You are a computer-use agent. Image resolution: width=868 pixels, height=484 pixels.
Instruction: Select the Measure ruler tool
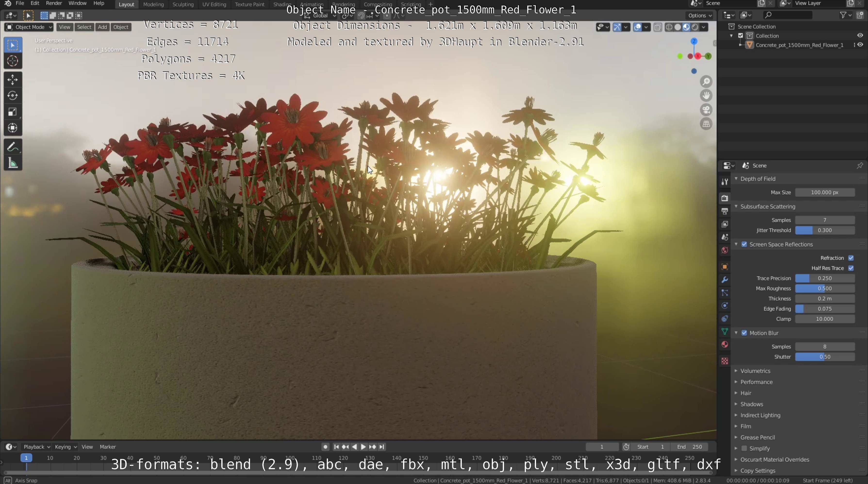pos(12,164)
